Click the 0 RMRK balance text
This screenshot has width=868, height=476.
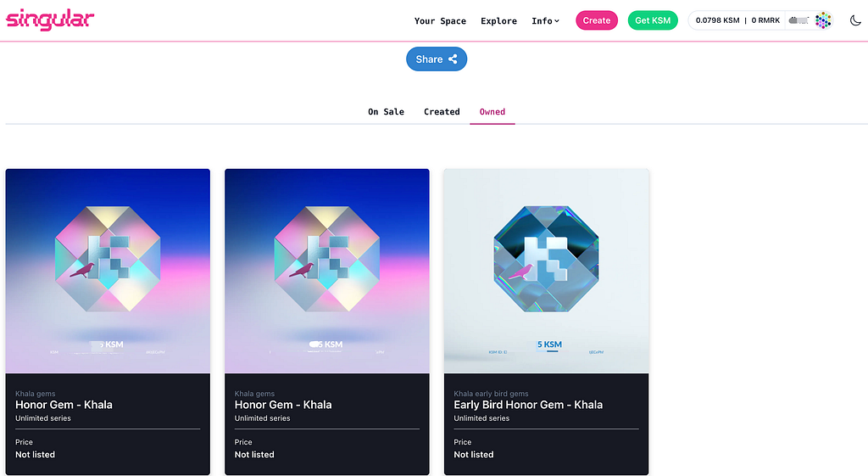(765, 20)
